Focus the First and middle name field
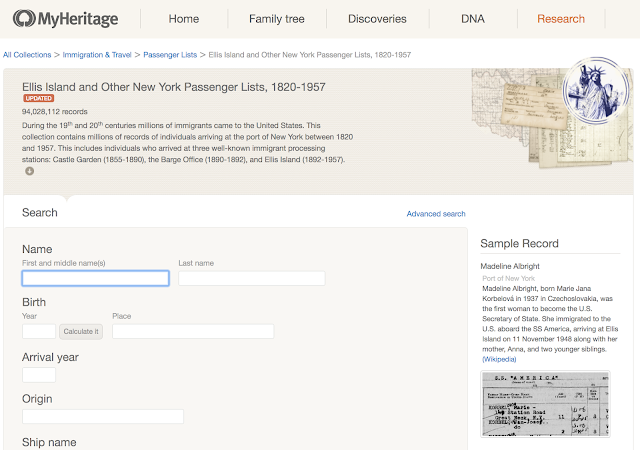 tap(96, 278)
